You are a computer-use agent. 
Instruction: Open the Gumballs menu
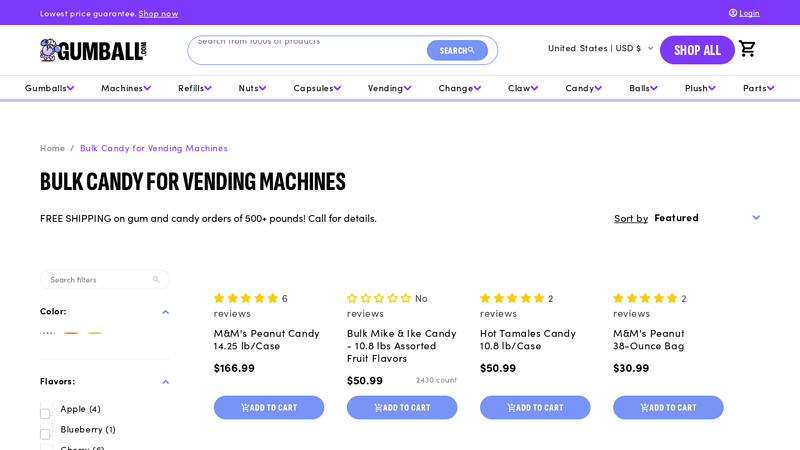pos(49,88)
